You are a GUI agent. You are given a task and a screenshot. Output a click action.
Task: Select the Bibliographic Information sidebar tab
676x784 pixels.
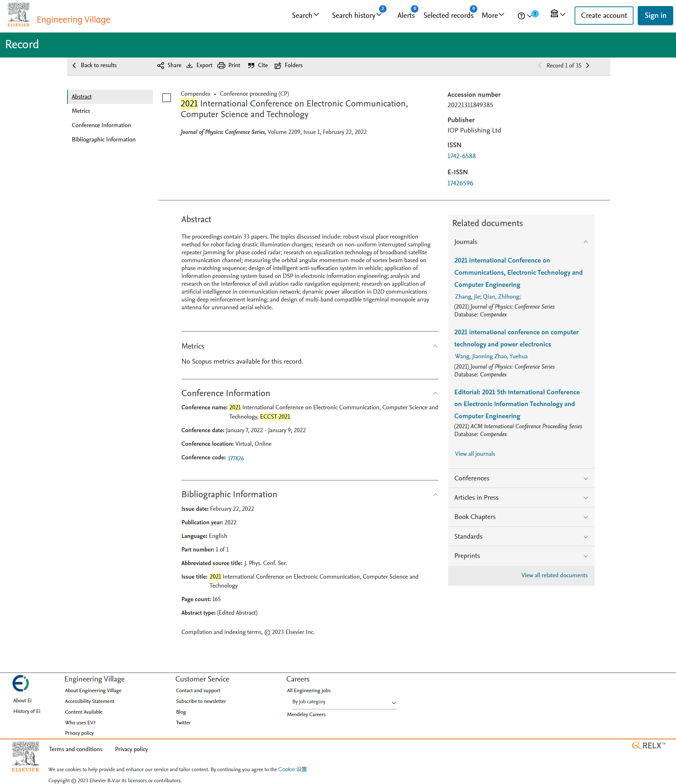(x=104, y=140)
